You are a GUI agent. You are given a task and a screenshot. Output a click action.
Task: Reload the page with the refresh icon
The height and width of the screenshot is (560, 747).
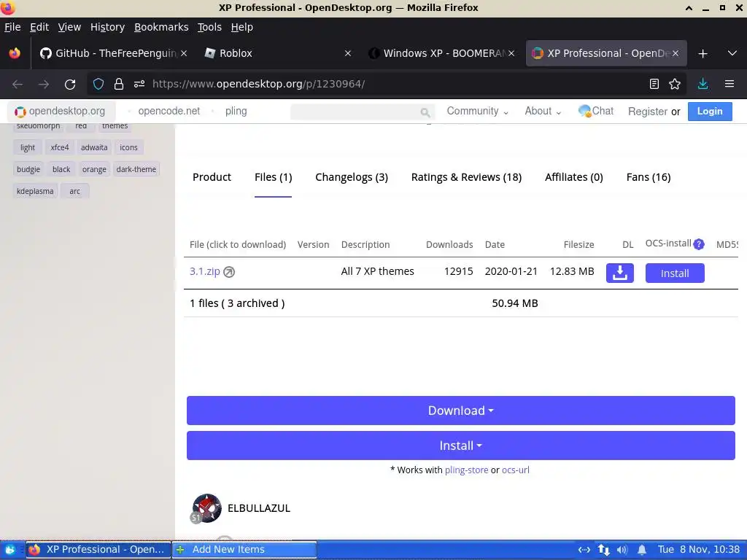(x=70, y=85)
